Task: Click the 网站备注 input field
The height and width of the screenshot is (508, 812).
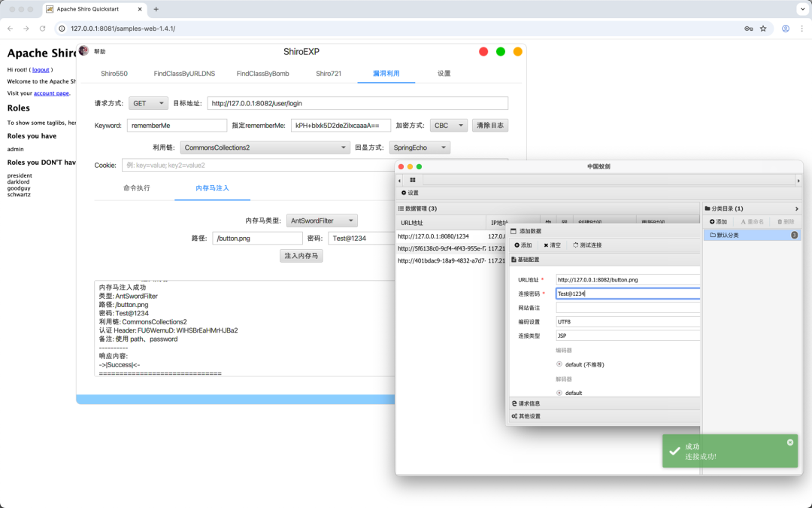Action: (x=628, y=308)
